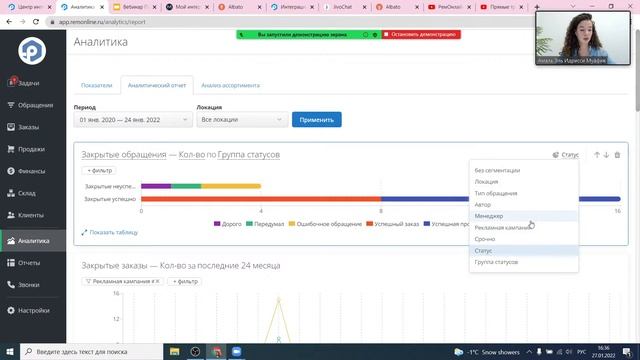Add filter to Закрытые обращения chart

coord(99,170)
